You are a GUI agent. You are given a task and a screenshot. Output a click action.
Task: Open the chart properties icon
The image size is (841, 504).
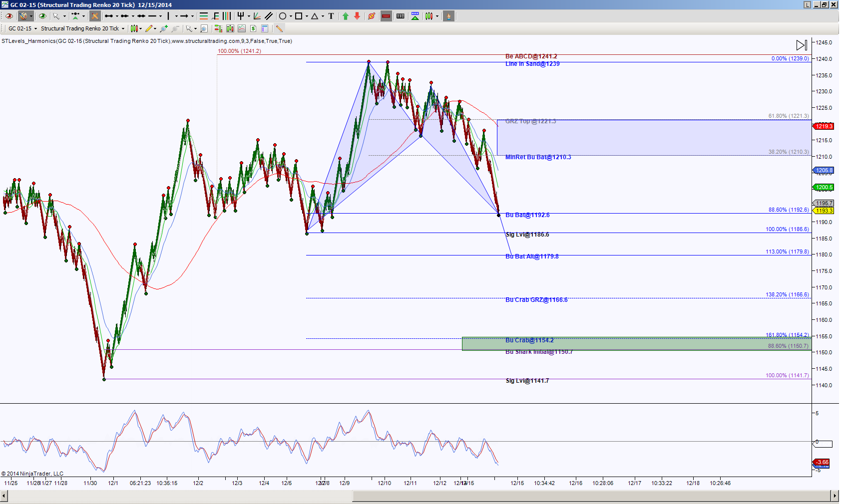click(265, 28)
